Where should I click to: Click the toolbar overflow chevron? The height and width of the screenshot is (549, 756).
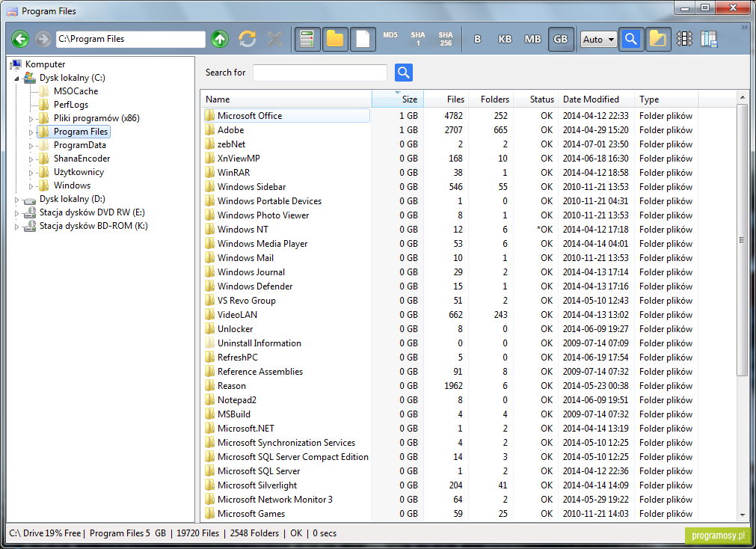pos(745,28)
